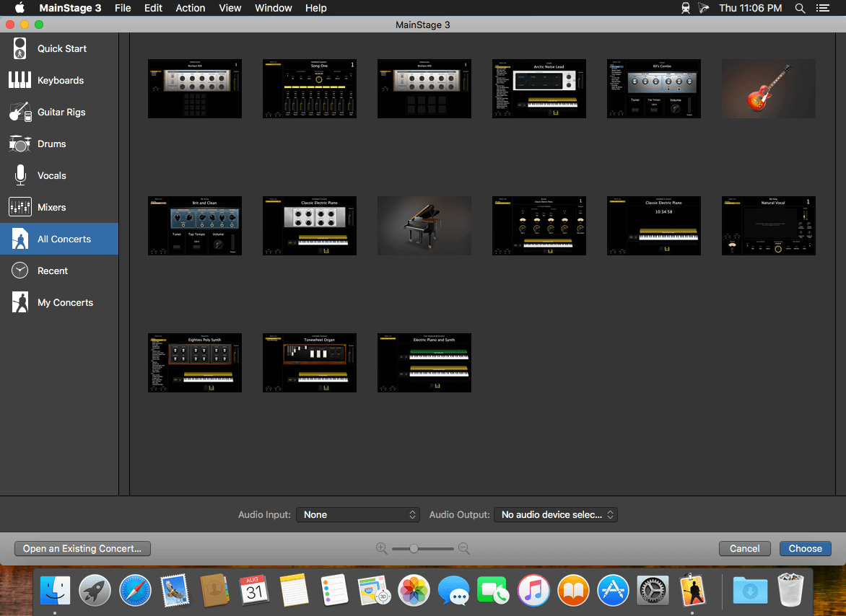Open the Vocals microphone icon
Screen dimensions: 846x616
20,176
